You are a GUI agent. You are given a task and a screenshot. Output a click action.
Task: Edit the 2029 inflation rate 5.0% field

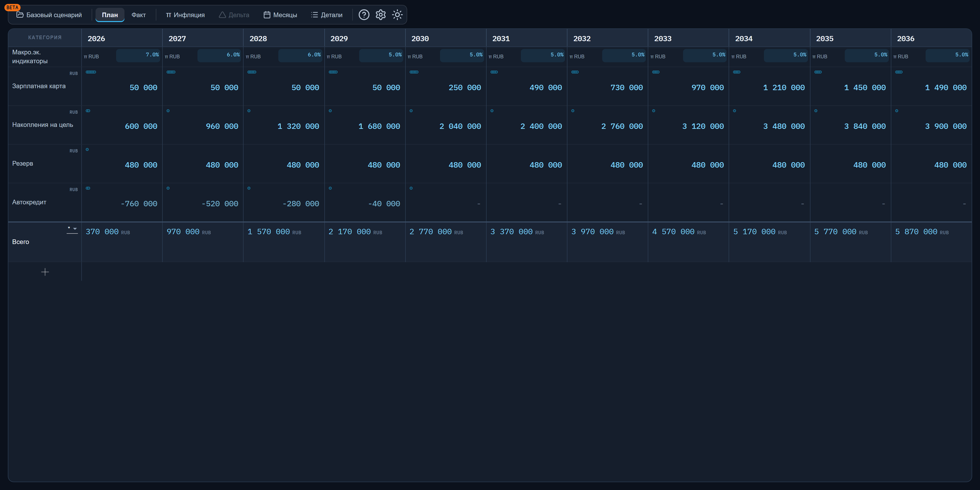point(381,55)
